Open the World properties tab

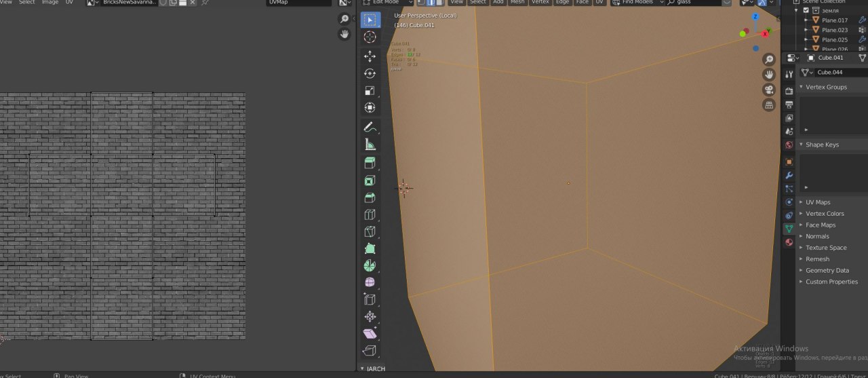789,145
